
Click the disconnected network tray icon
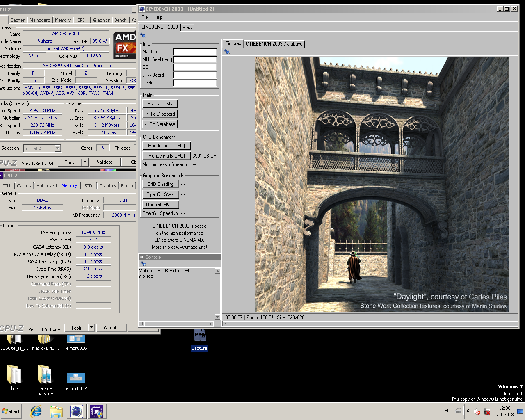click(x=487, y=411)
